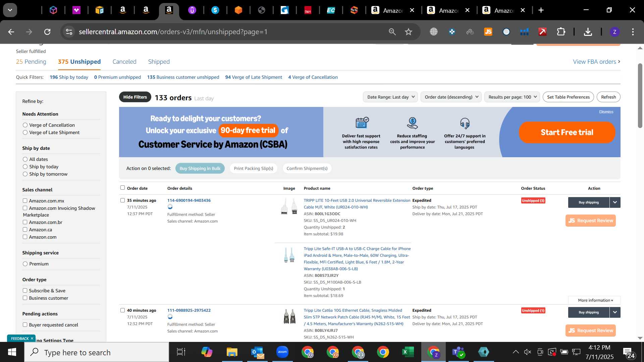Open order 114-6900194-9403436 details

point(189,200)
